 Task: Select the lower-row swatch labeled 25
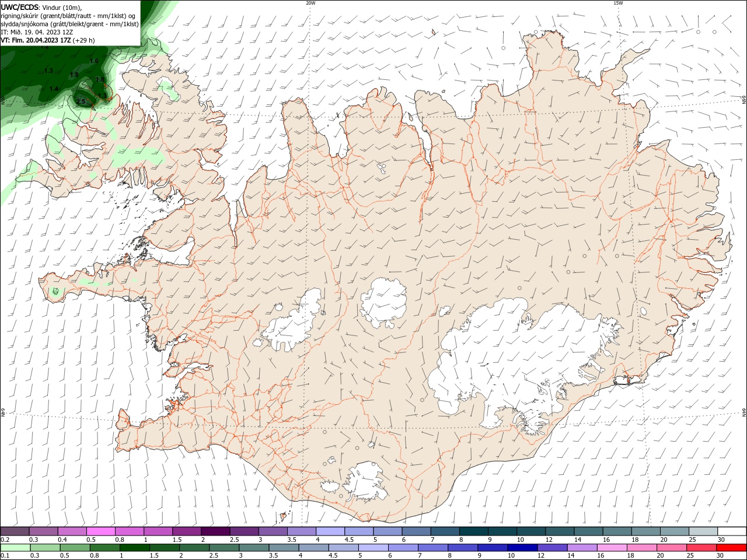click(x=701, y=548)
